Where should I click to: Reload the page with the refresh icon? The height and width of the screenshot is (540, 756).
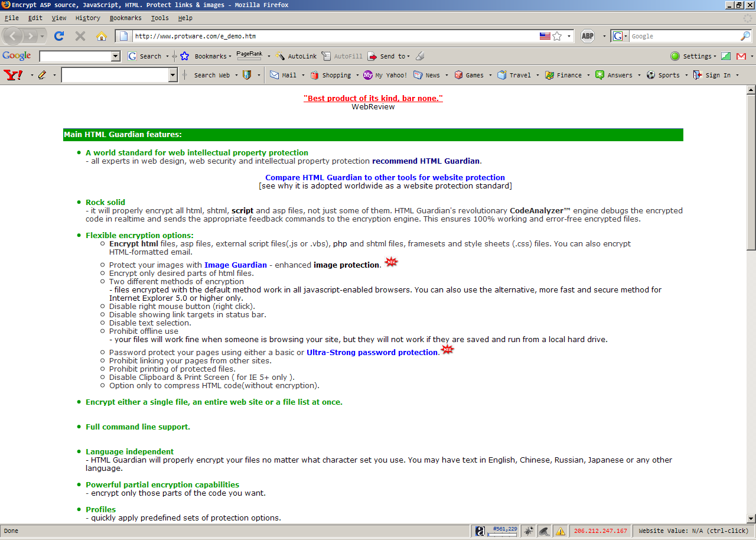click(59, 36)
